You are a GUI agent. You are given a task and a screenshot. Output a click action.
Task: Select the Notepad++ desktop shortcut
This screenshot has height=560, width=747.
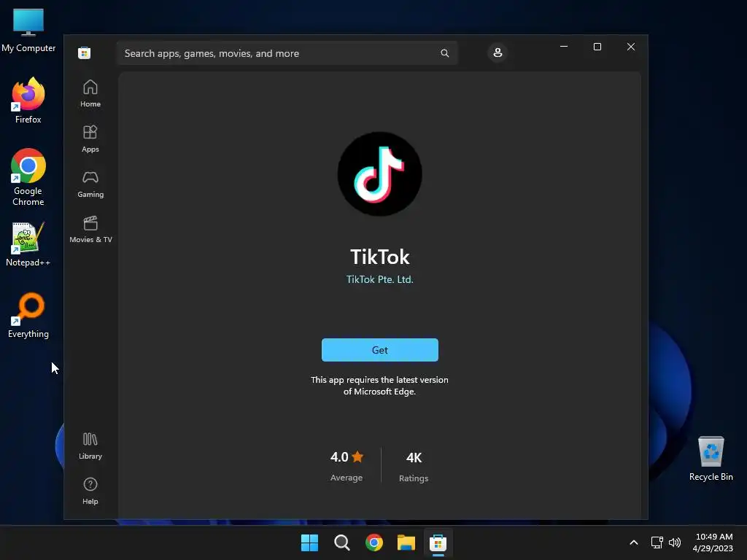tap(28, 244)
